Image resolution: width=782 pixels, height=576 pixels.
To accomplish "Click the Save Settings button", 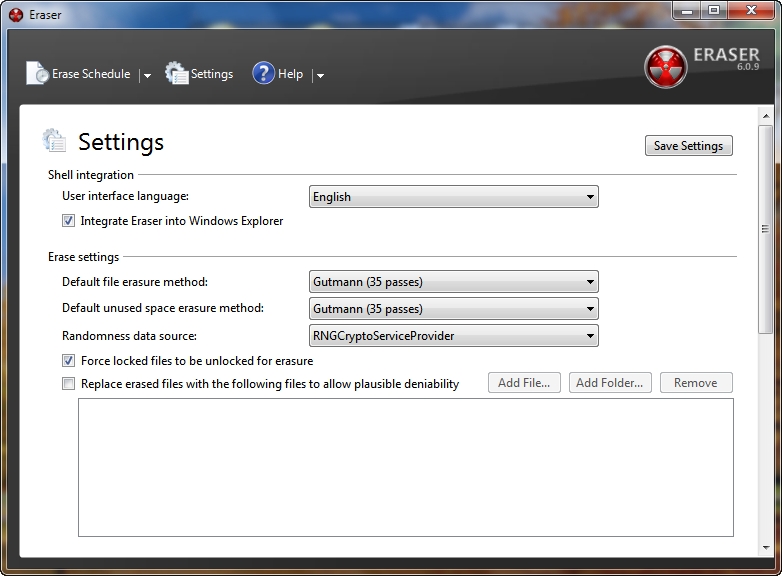I will [688, 146].
